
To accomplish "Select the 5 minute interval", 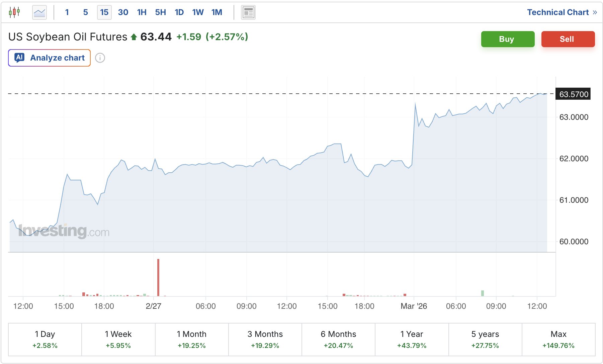I will (86, 12).
